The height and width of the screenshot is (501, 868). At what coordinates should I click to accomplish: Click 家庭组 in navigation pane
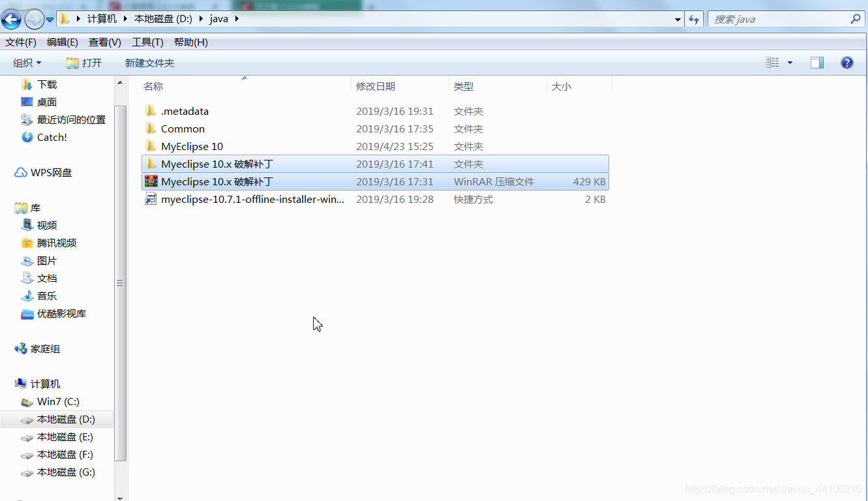point(45,348)
